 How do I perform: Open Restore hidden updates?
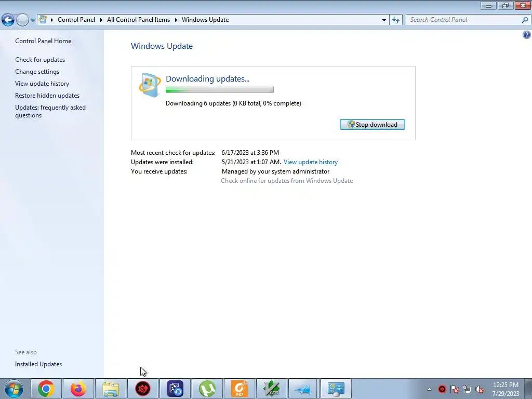click(47, 96)
